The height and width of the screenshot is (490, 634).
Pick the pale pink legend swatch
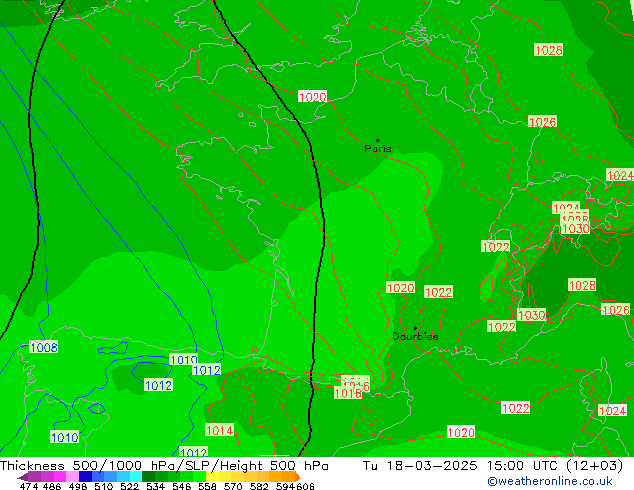click(72, 477)
